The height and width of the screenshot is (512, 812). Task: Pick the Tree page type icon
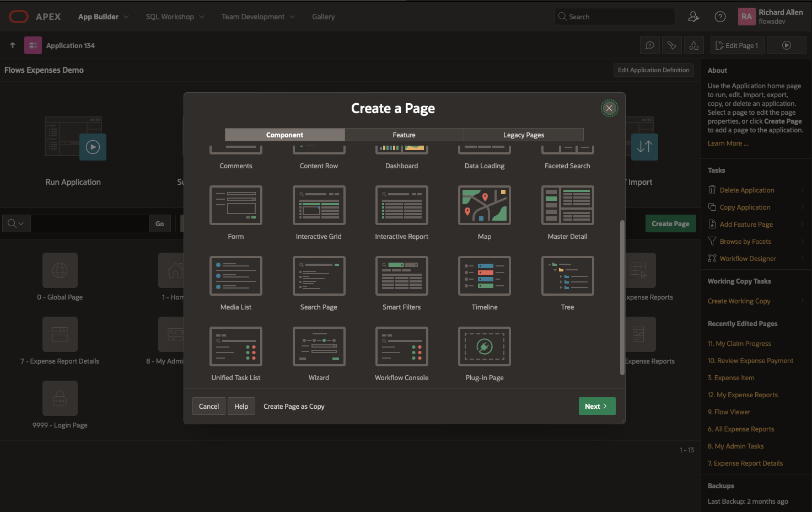(568, 276)
